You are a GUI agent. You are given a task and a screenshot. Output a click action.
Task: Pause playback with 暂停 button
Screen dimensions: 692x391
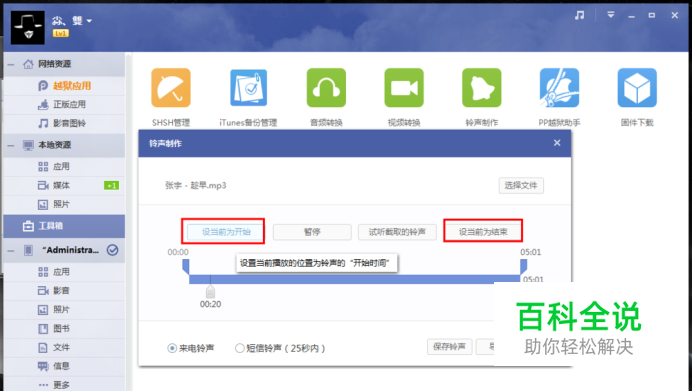click(312, 232)
